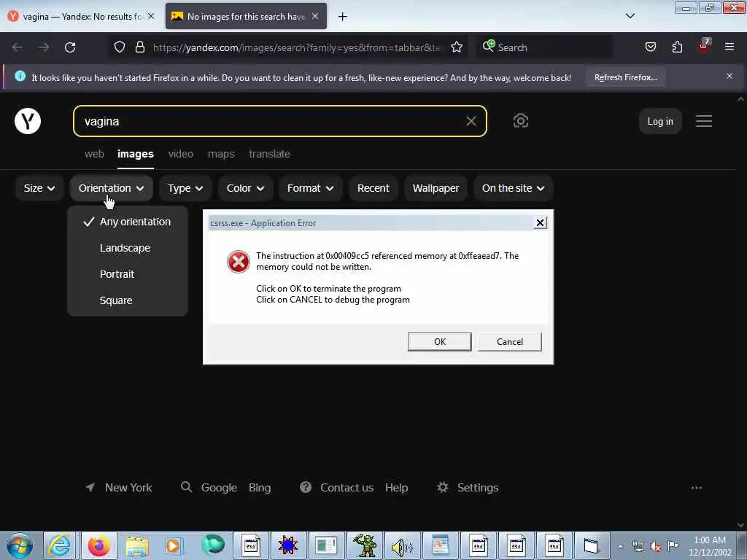The height and width of the screenshot is (560, 747).
Task: Select Any orientation option
Action: (x=128, y=222)
